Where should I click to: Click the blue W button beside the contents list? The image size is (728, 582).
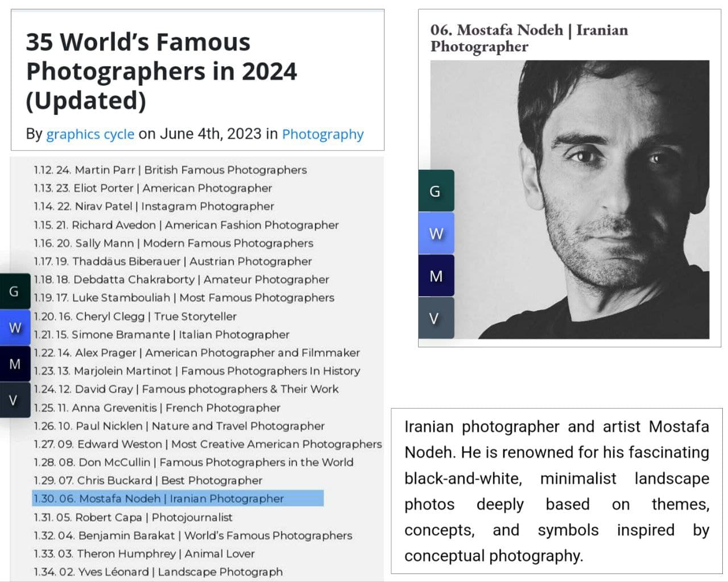(15, 327)
